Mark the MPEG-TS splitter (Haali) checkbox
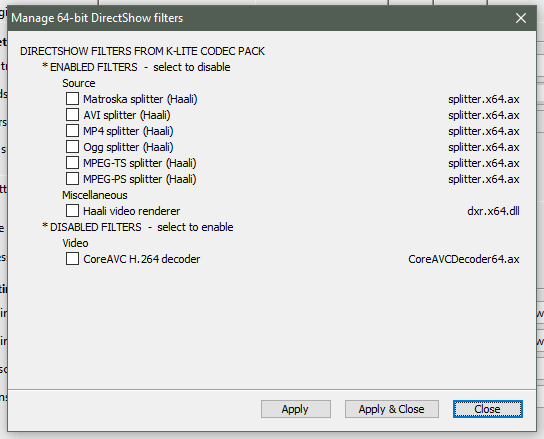This screenshot has height=439, width=544. 72,163
